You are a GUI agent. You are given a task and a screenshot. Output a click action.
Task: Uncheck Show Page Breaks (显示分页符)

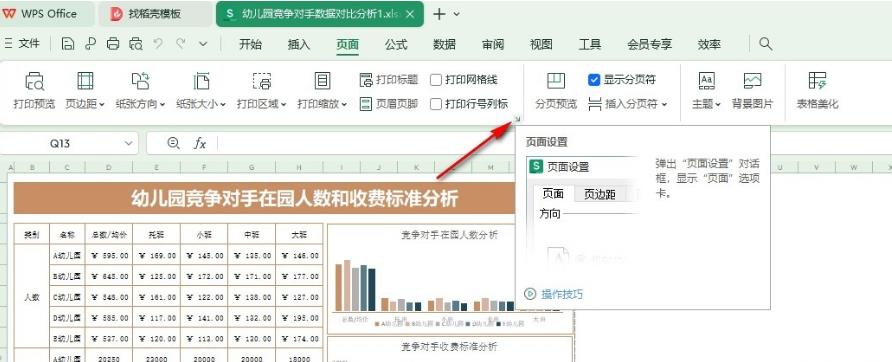594,80
